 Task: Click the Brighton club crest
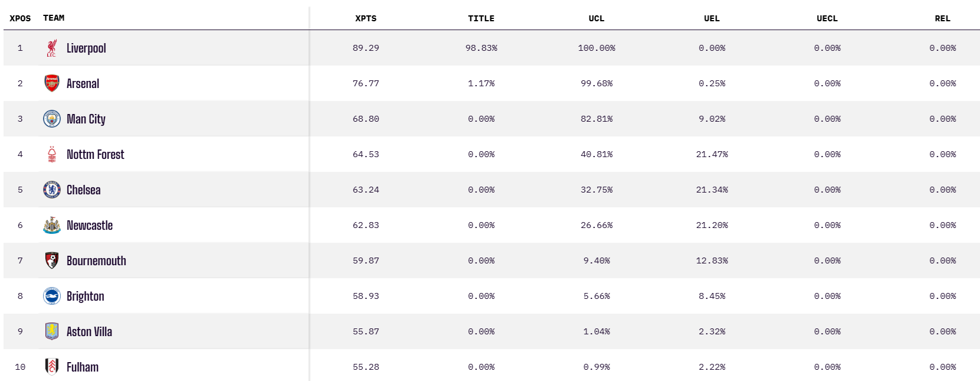point(52,296)
